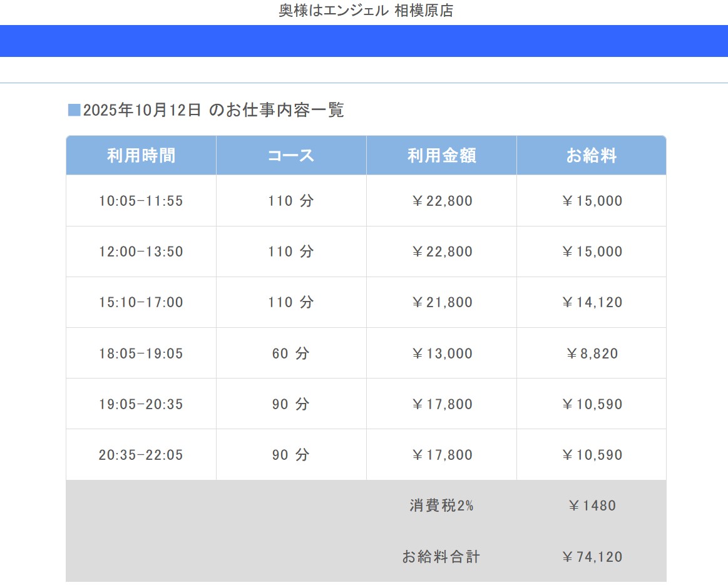Click the blue square heading bullet icon
Image resolution: width=728 pixels, height=585 pixels.
(74, 111)
